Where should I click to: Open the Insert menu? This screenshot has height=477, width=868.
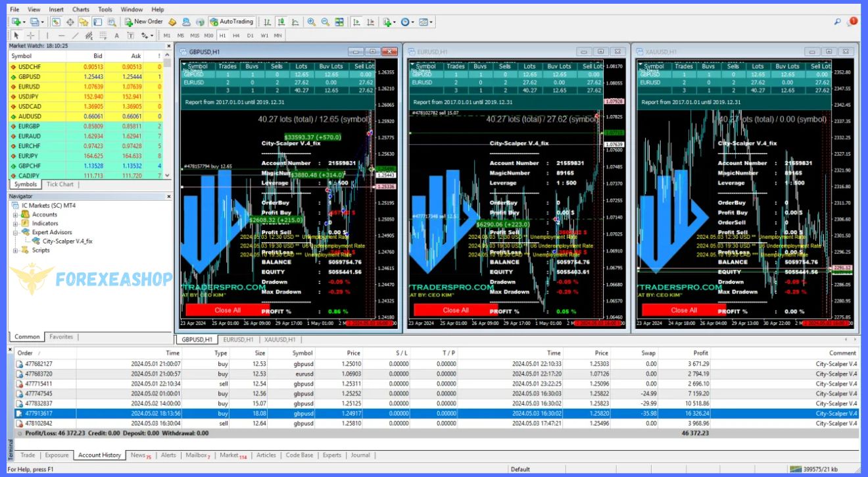(57, 9)
